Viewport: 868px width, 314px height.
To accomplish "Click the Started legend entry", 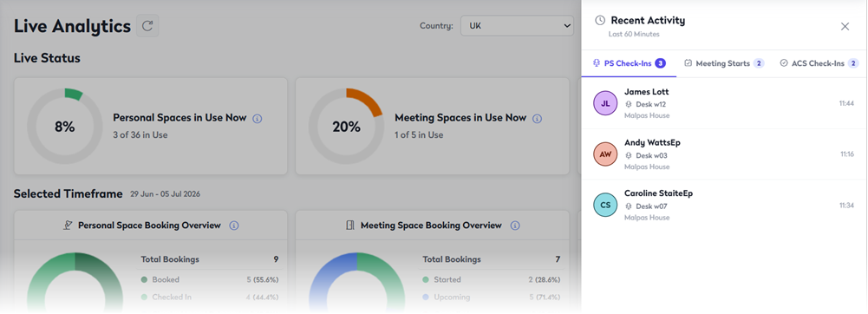I will tap(492, 279).
